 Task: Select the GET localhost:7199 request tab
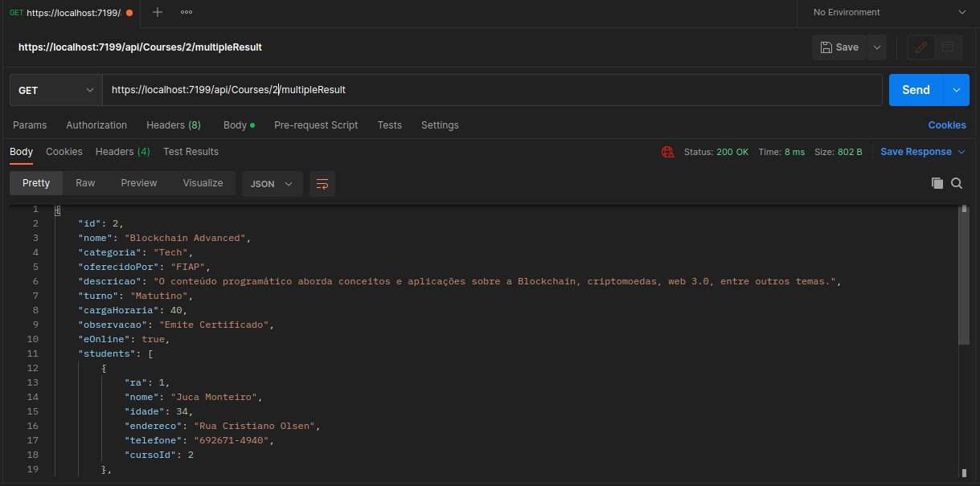point(70,13)
